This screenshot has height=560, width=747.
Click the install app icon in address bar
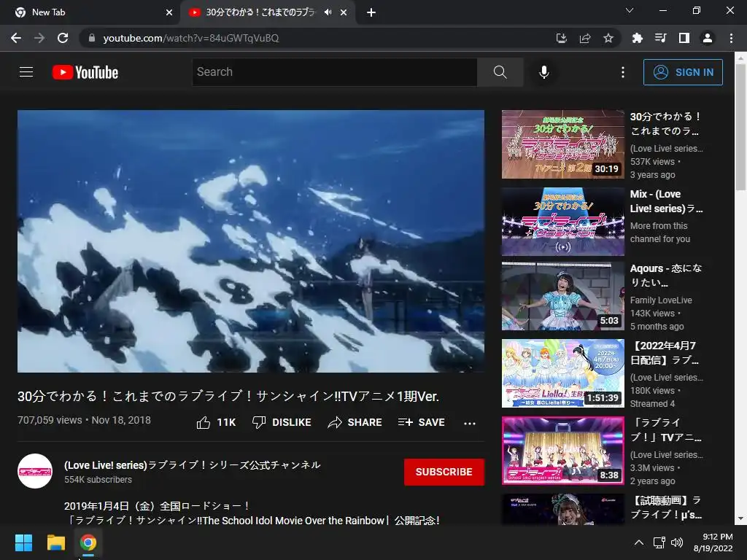click(562, 38)
